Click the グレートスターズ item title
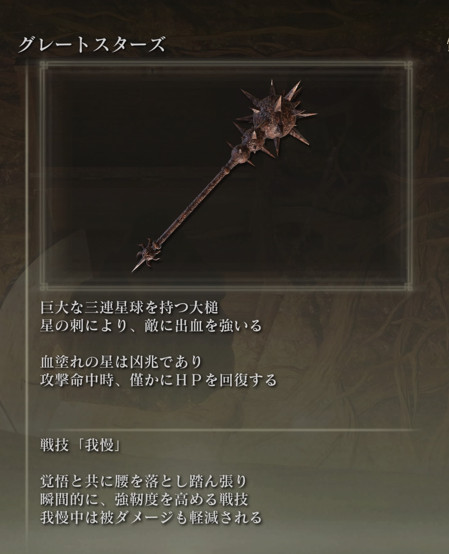The image size is (449, 554). click(x=91, y=45)
